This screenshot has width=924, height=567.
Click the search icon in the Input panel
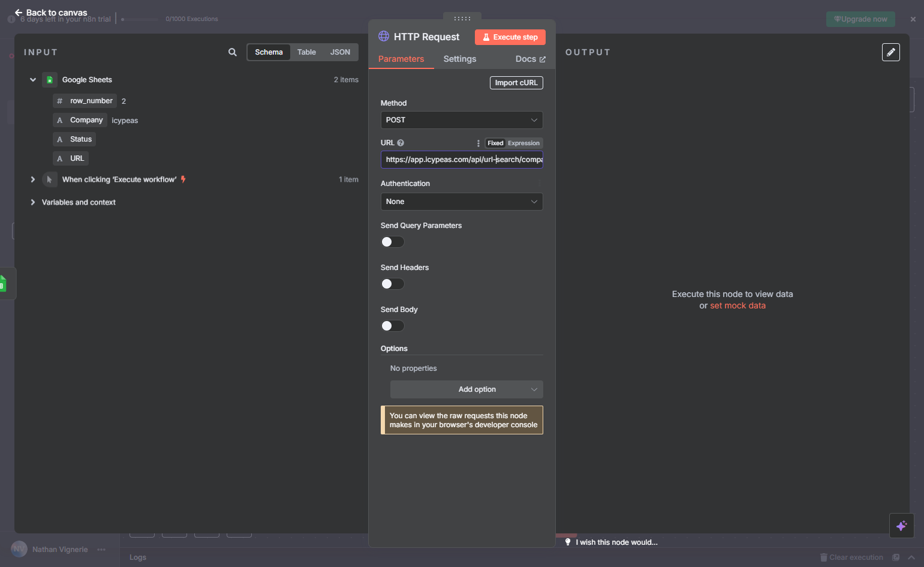click(x=233, y=52)
